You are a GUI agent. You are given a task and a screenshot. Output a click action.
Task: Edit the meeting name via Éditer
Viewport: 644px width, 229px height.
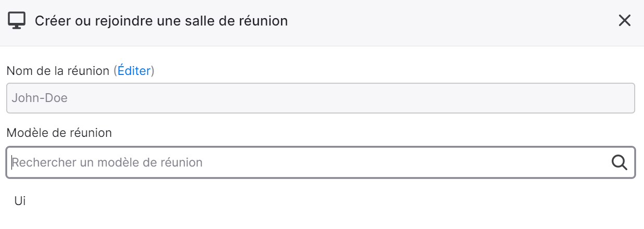coord(134,71)
